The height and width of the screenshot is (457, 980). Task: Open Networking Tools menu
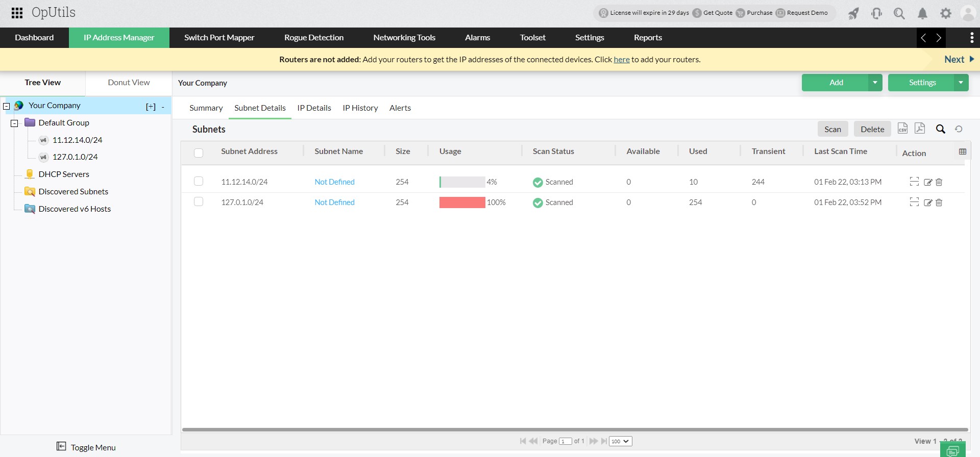pos(404,38)
